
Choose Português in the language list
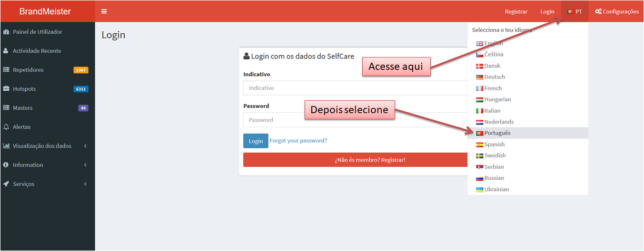click(x=528, y=133)
